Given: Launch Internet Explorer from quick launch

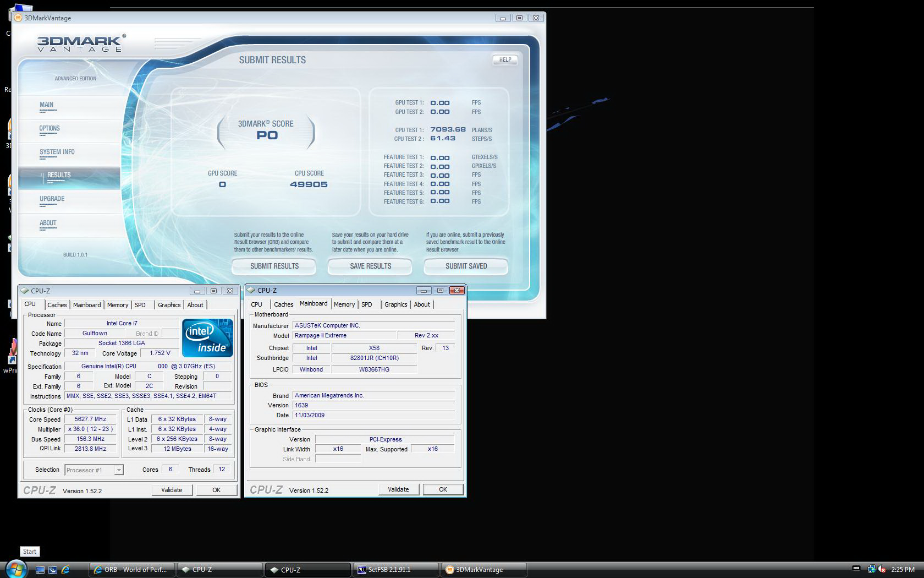Looking at the screenshot, I should [65, 570].
